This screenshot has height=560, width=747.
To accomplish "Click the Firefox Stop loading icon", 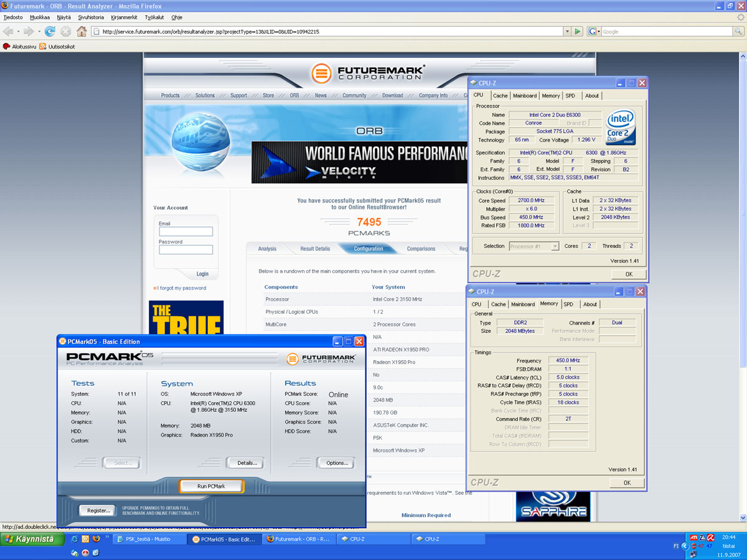I will tap(66, 31).
